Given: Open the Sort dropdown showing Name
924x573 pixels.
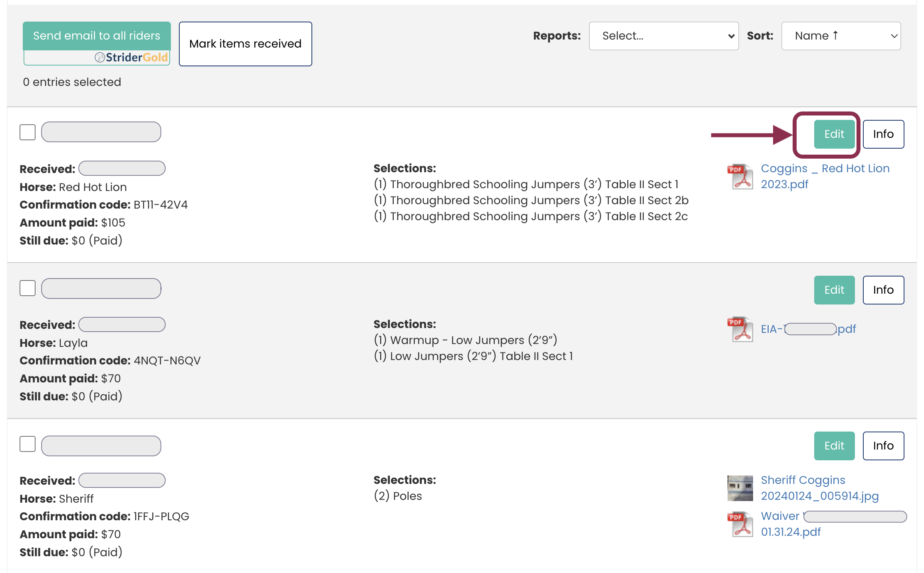Looking at the screenshot, I should 841,36.
